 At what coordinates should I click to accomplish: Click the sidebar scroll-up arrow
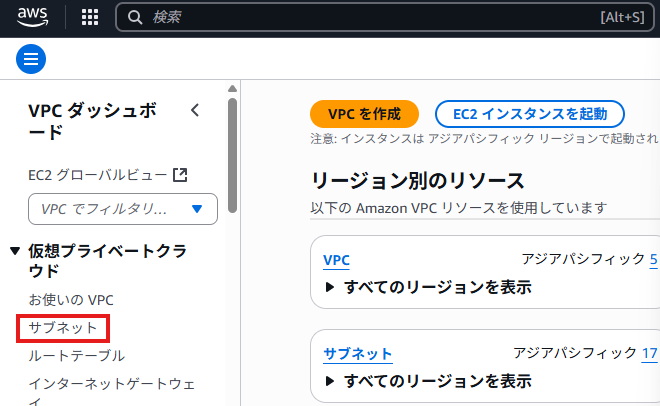pyautogui.click(x=232, y=89)
